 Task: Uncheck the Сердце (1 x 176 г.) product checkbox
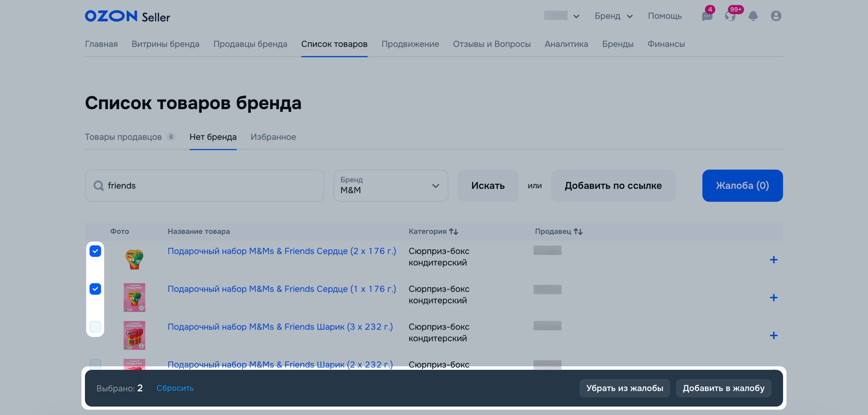click(95, 289)
